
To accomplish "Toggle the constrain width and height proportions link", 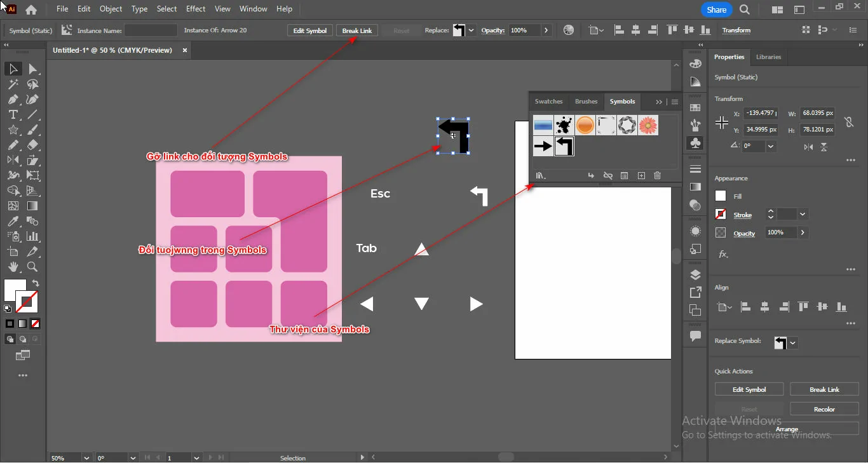I will [850, 121].
